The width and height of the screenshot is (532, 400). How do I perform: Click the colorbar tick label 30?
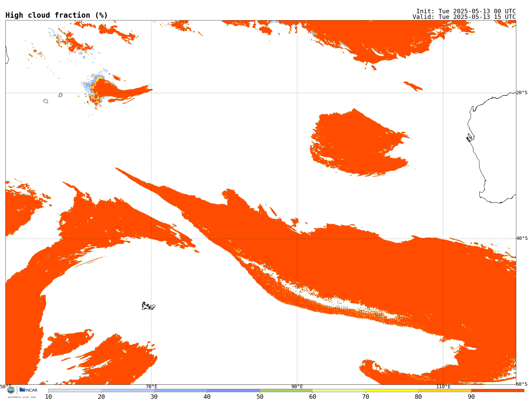tap(154, 397)
